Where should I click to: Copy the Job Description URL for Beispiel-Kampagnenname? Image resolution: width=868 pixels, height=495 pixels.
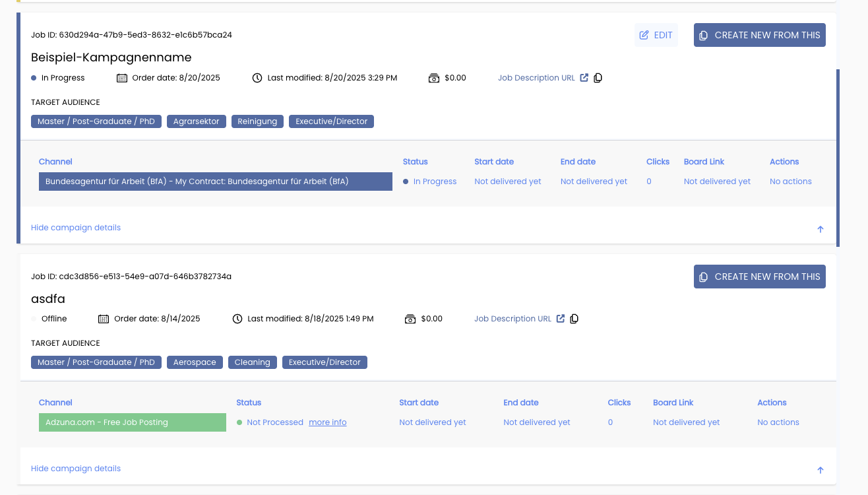[598, 78]
